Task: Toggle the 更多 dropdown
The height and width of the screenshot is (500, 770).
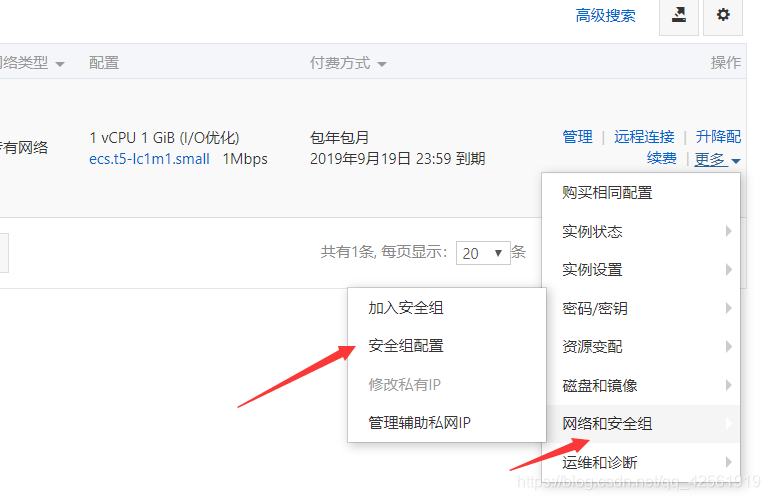Action: click(x=717, y=159)
